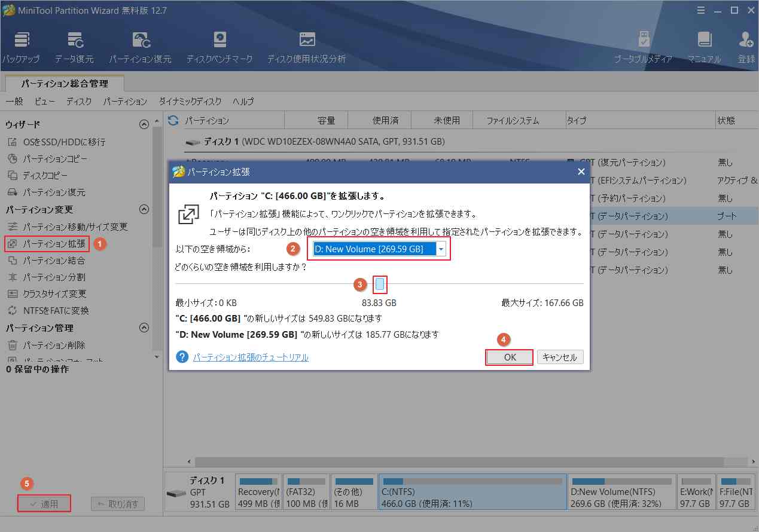759x532 pixels.
Task: Switch to パーティション総合管理 tab
Action: pyautogui.click(x=65, y=84)
